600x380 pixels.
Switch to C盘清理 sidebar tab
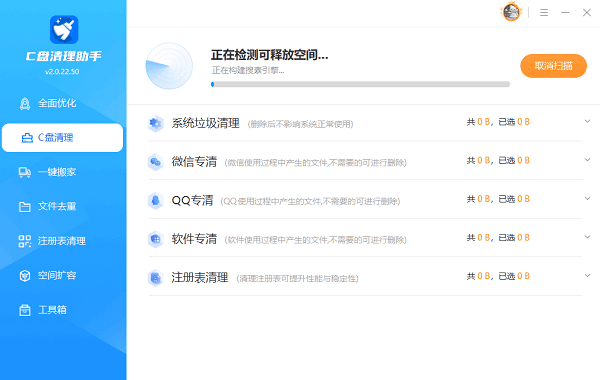click(62, 138)
